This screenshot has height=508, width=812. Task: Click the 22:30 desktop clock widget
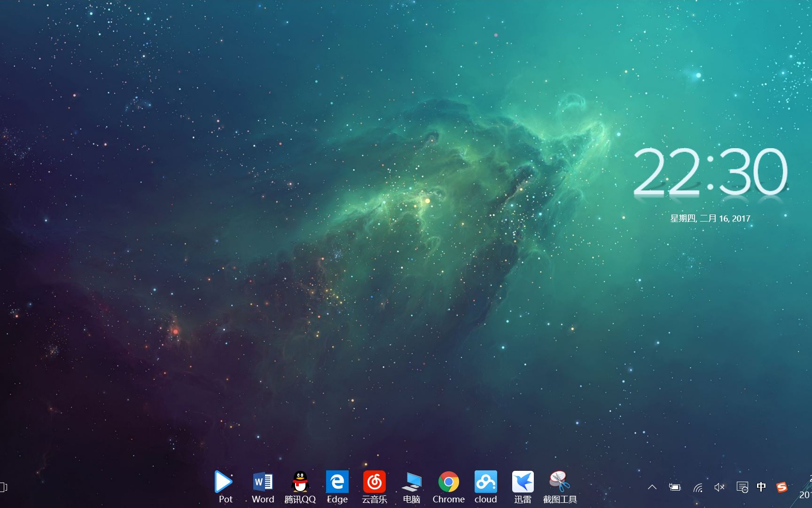pos(710,172)
